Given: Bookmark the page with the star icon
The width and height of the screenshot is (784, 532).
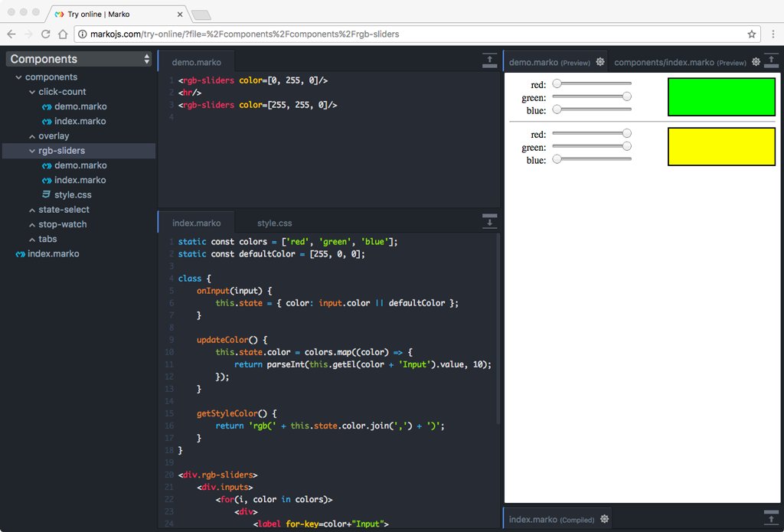Looking at the screenshot, I should click(752, 34).
